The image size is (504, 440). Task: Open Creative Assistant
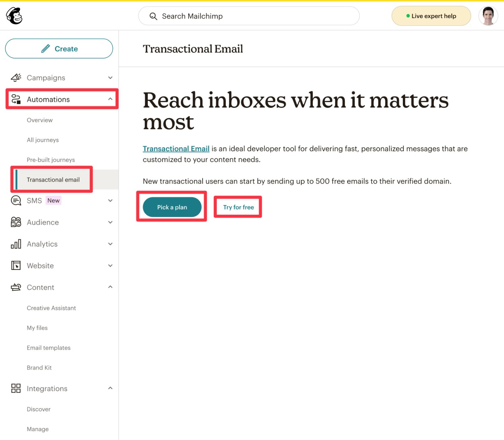coord(51,308)
